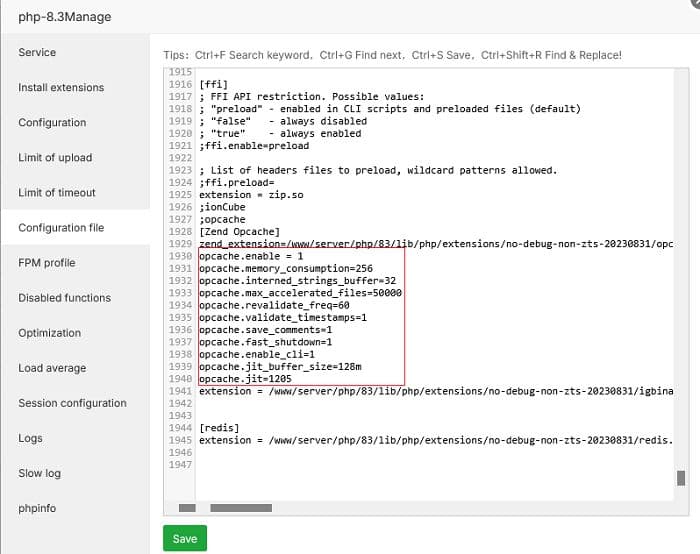Select the Configuration file tab
This screenshot has width=700, height=554.
tap(61, 228)
